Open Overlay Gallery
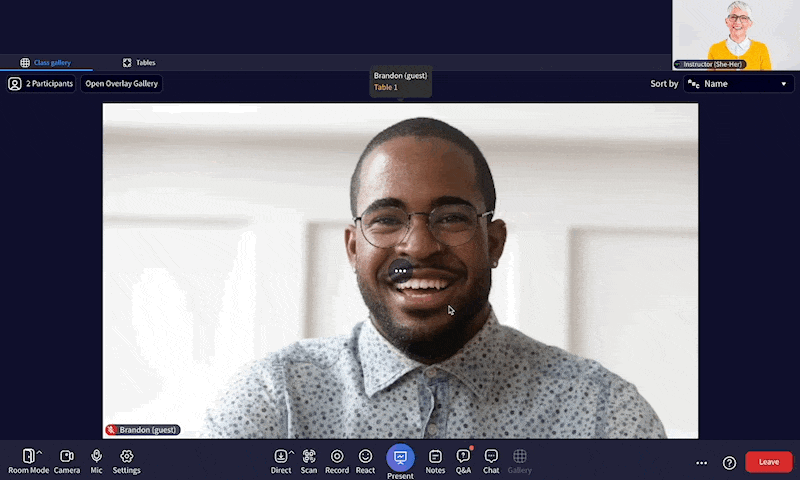The width and height of the screenshot is (800, 480). 121,84
